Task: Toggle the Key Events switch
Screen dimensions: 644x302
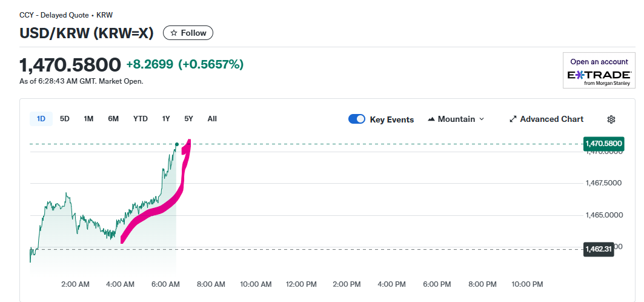Action: click(357, 119)
